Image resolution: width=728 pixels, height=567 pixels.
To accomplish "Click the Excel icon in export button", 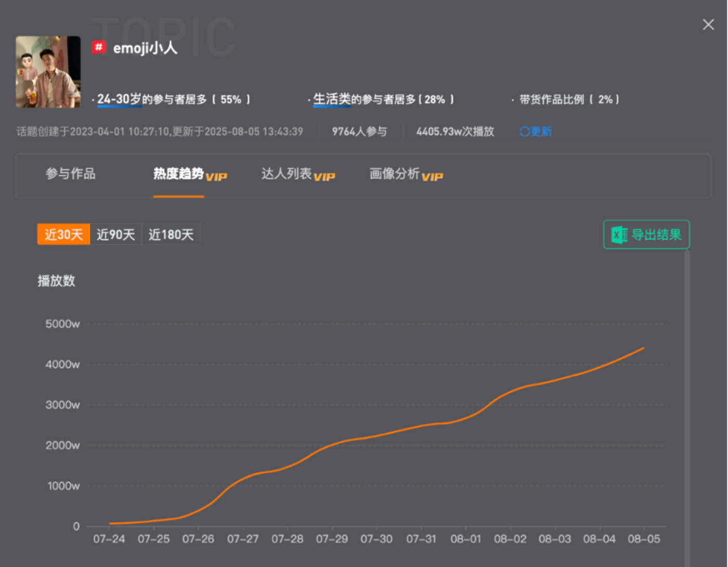I will (619, 235).
